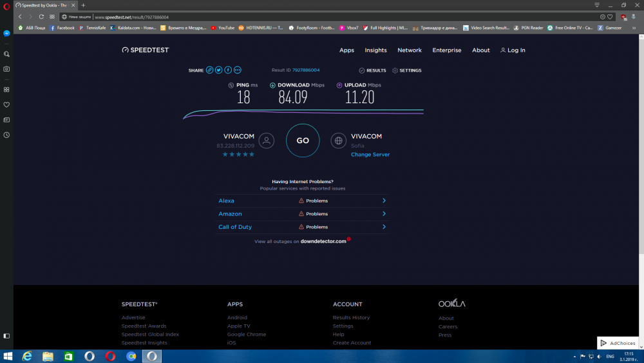
Task: Open red Opera browser taskbar icon
Action: (x=110, y=356)
